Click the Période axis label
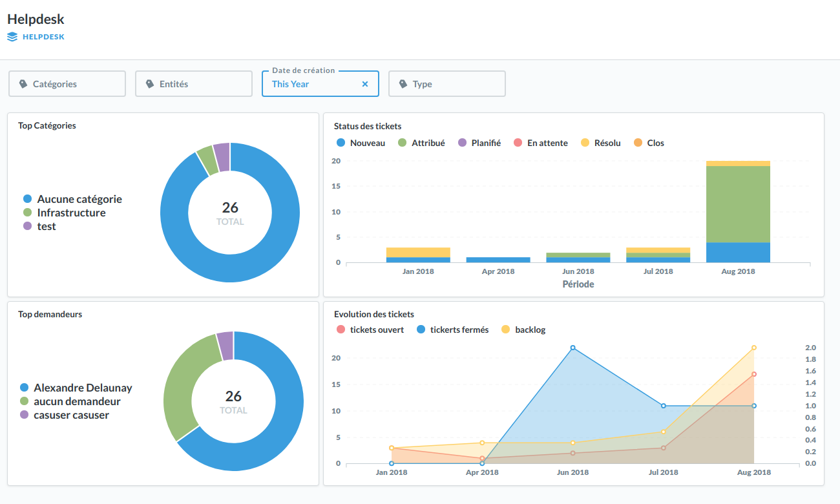 point(578,284)
